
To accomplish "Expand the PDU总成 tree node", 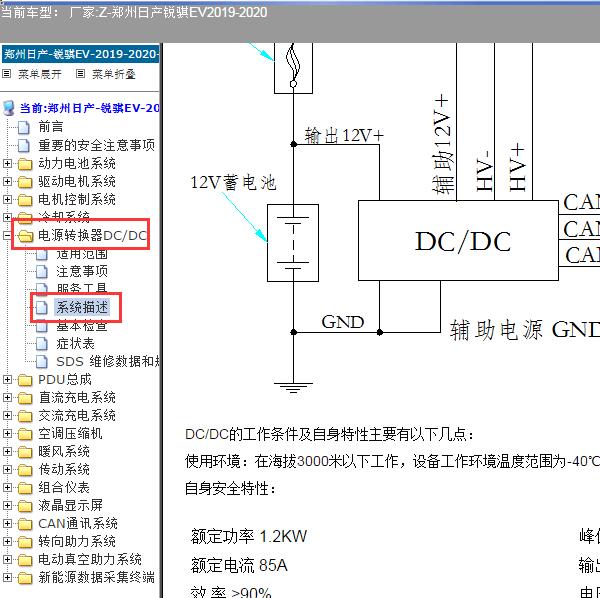I will click(7, 380).
